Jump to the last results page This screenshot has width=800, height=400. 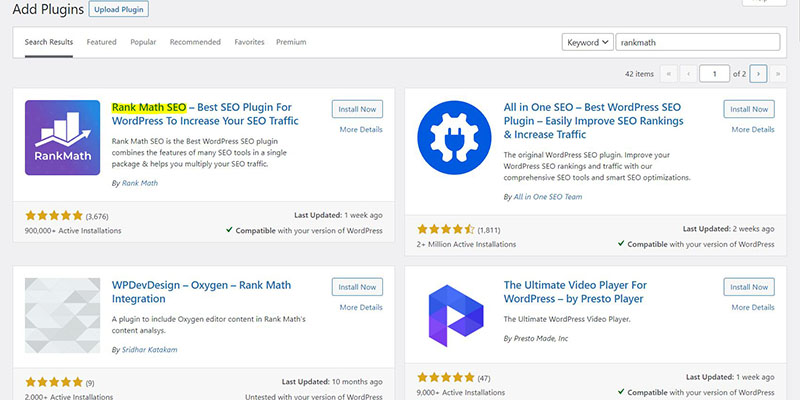778,74
